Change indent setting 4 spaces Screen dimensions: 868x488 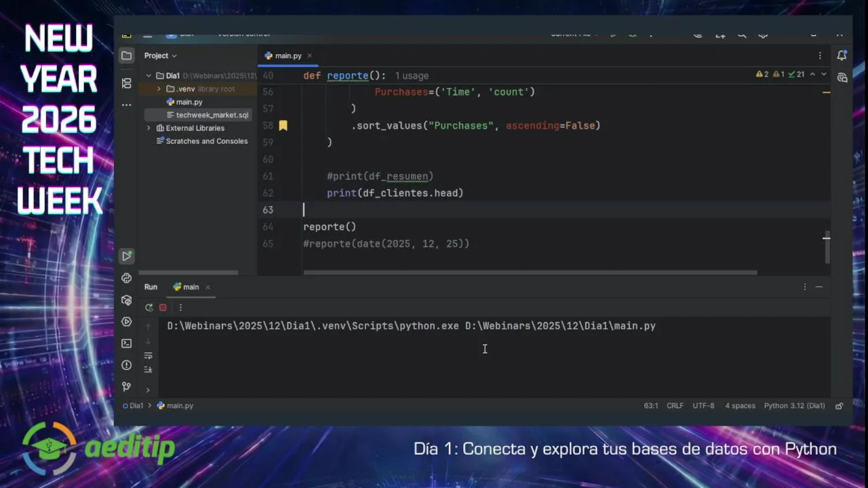(740, 406)
